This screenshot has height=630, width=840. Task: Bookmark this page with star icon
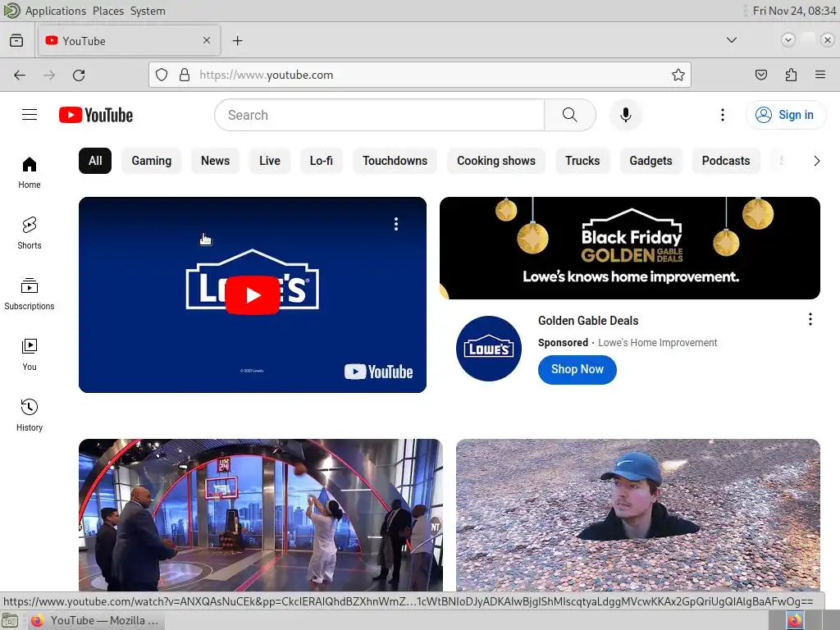678,75
